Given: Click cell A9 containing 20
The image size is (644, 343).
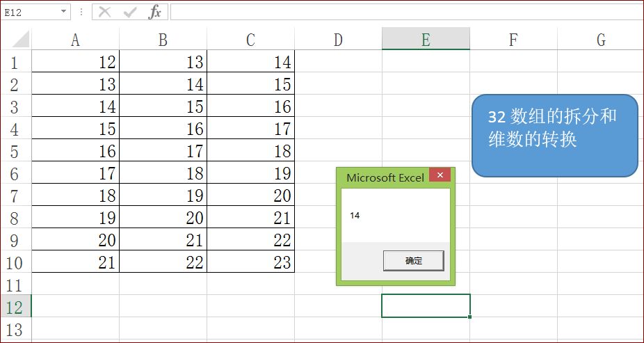Looking at the screenshot, I should 75,239.
